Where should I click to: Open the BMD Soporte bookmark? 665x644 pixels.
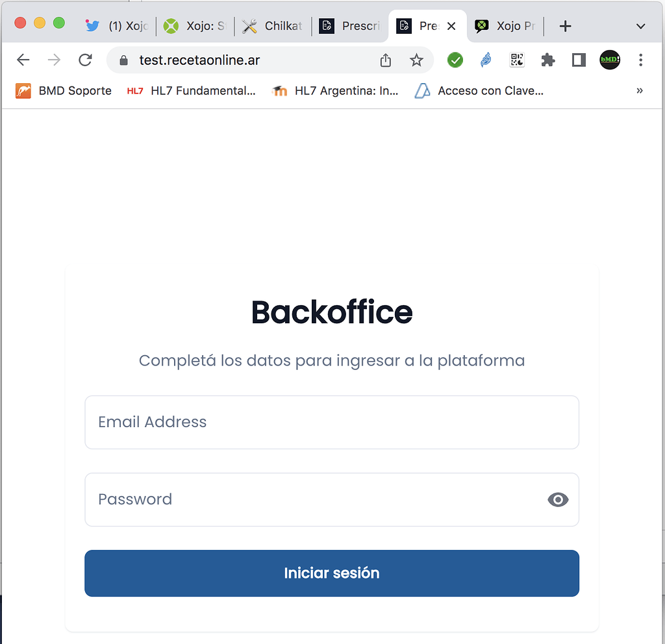tap(64, 91)
